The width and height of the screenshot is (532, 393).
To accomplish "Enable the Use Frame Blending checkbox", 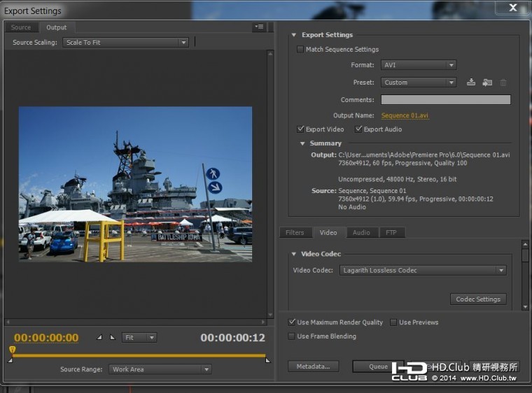I will [x=292, y=336].
